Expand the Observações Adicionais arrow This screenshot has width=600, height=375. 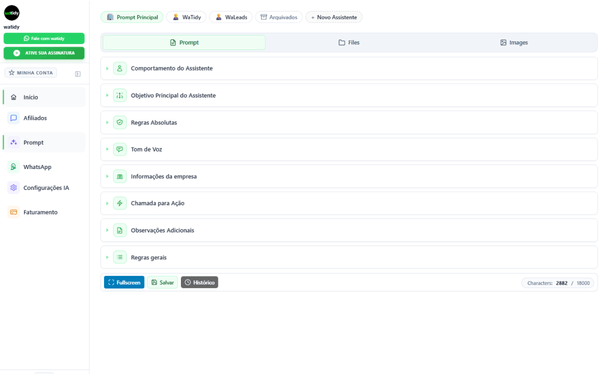pos(107,230)
